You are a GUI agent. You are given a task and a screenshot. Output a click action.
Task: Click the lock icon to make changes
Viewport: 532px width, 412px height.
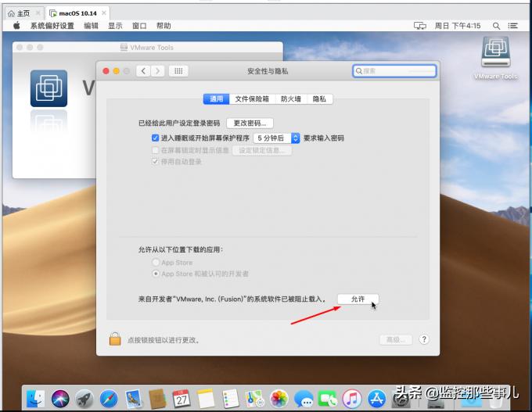[115, 339]
